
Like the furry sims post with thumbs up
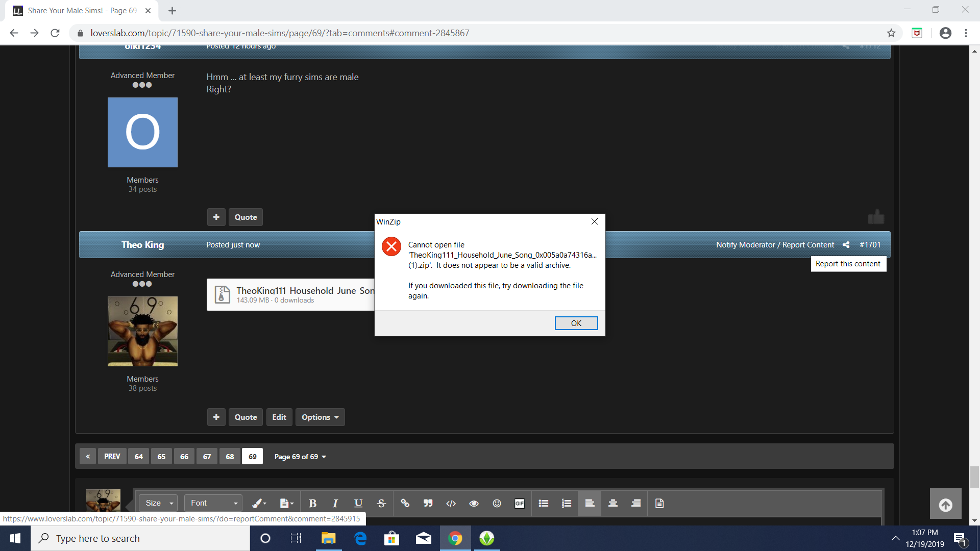(x=876, y=217)
